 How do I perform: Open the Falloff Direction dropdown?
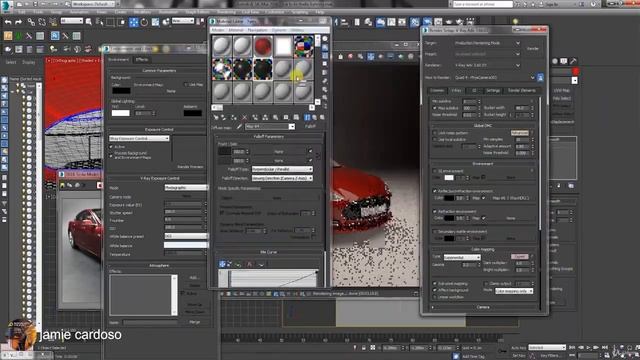coord(282,178)
